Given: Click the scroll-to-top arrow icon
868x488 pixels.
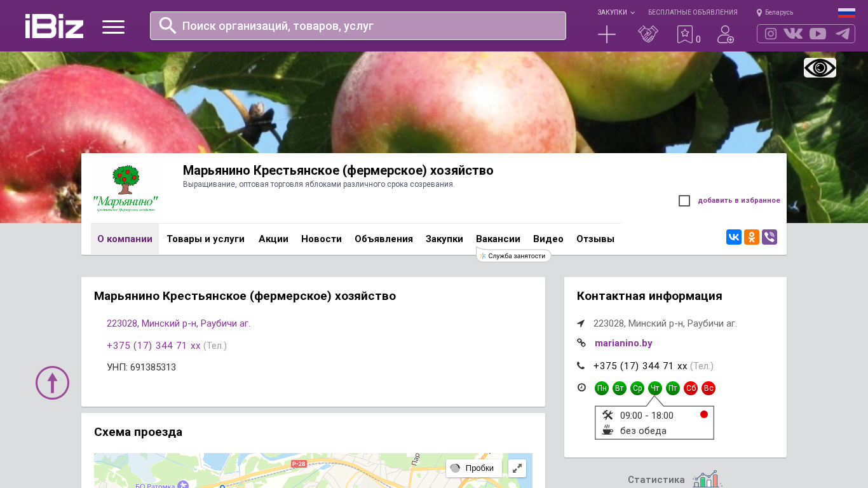Looking at the screenshot, I should tap(52, 383).
